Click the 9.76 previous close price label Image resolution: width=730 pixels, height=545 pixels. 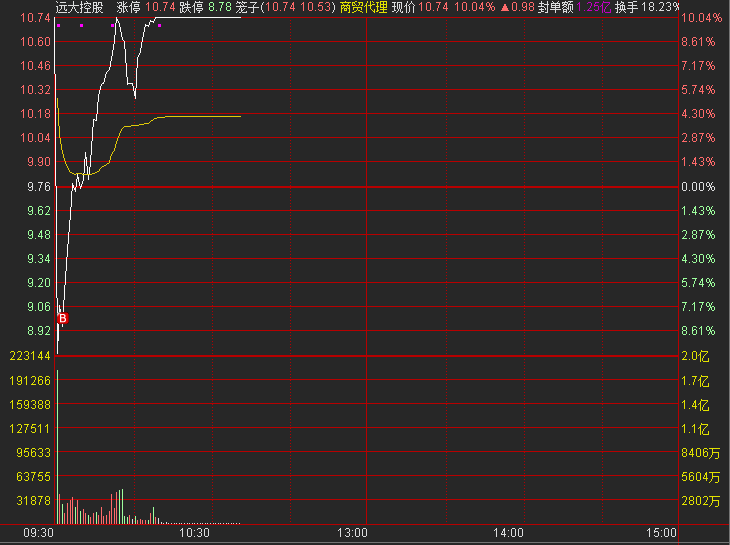[x=39, y=187]
